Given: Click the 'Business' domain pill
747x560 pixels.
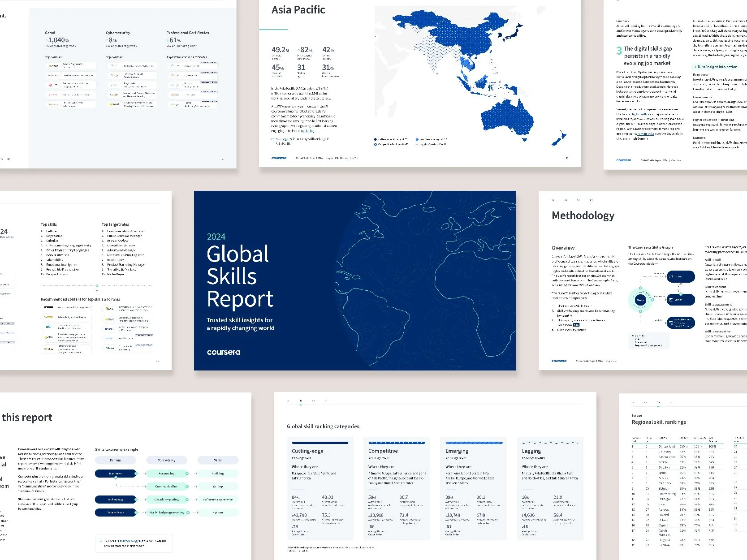Looking at the screenshot, I should 116,474.
